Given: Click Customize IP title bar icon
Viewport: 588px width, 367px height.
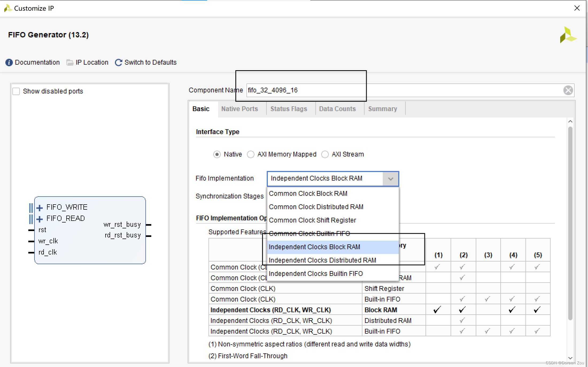Looking at the screenshot, I should [x=7, y=8].
